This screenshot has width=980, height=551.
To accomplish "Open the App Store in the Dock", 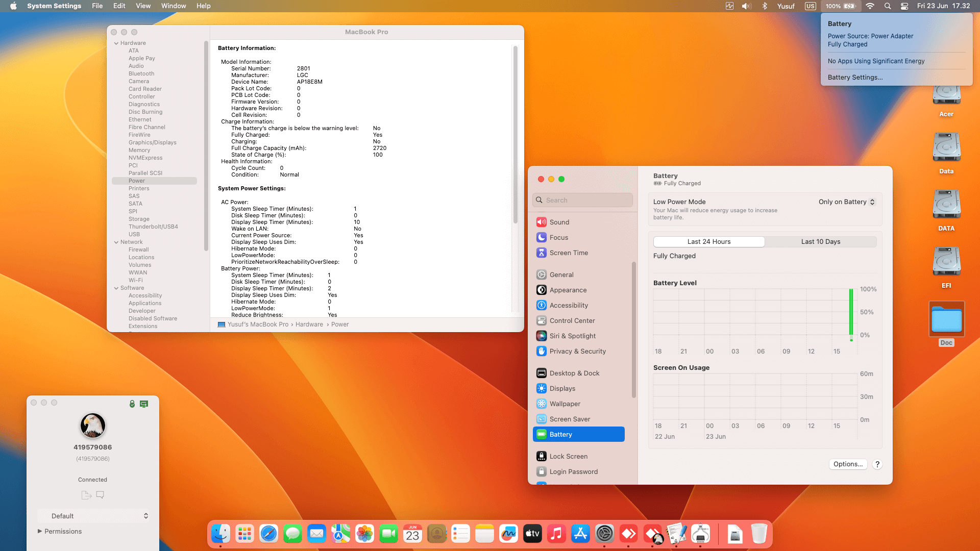I will (x=580, y=534).
